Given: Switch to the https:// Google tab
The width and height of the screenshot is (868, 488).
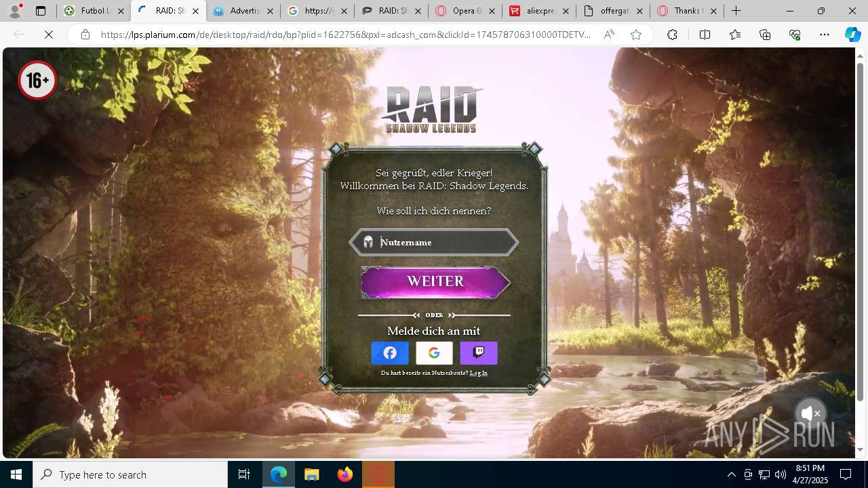Looking at the screenshot, I should coord(317,11).
